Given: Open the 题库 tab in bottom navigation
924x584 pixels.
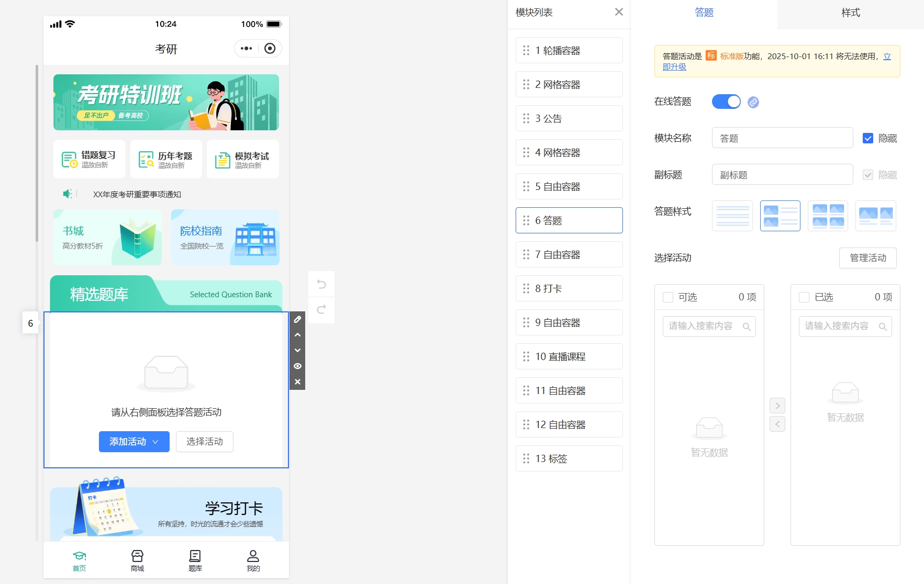Looking at the screenshot, I should (195, 560).
